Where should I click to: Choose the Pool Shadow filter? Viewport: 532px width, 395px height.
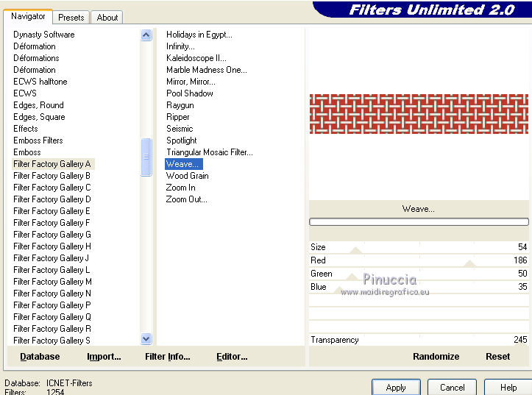190,93
